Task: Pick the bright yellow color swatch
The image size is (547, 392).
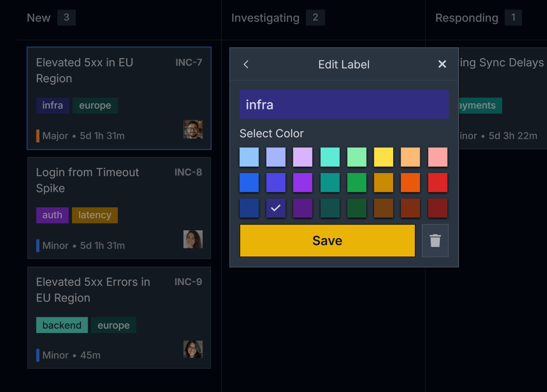Action: click(383, 157)
